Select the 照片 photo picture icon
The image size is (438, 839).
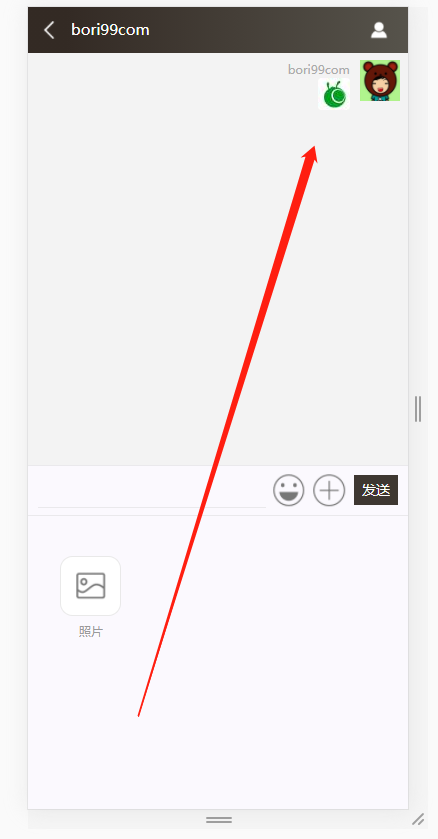point(90,586)
